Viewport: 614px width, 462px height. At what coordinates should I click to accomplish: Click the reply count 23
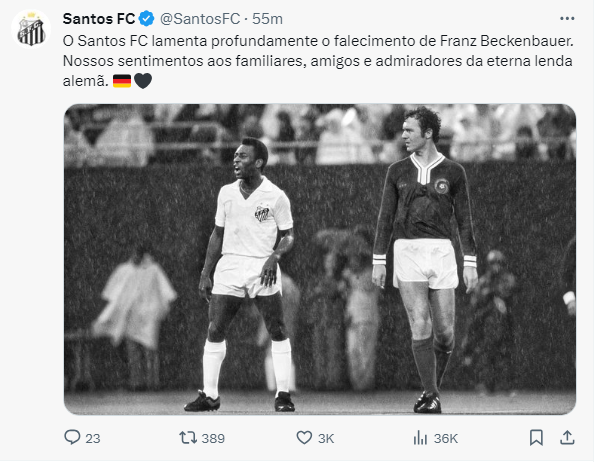94,438
